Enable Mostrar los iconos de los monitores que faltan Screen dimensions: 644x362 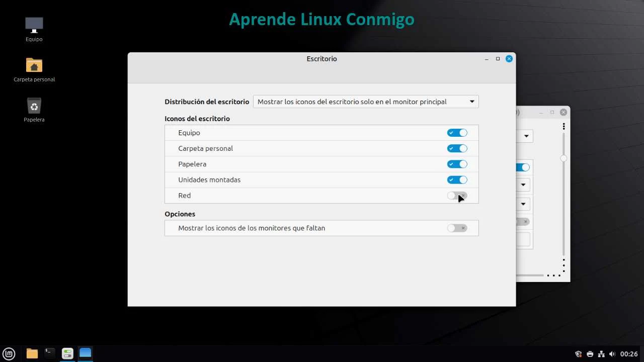(457, 228)
